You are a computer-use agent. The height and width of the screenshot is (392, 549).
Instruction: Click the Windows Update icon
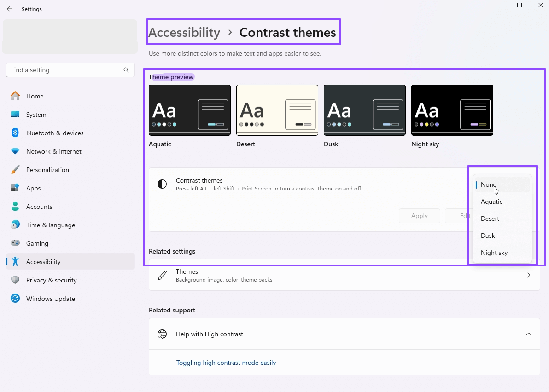pyautogui.click(x=15, y=299)
